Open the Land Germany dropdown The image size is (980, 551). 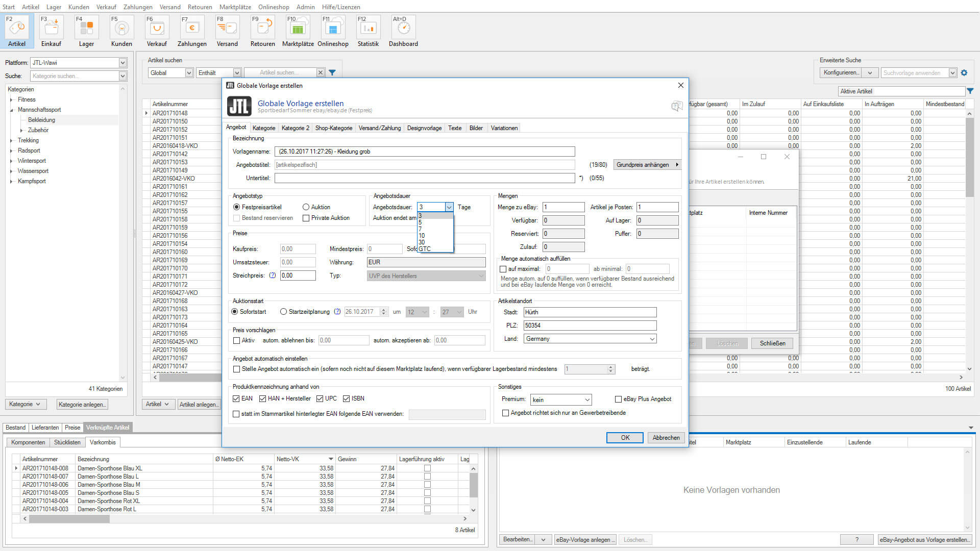(652, 339)
